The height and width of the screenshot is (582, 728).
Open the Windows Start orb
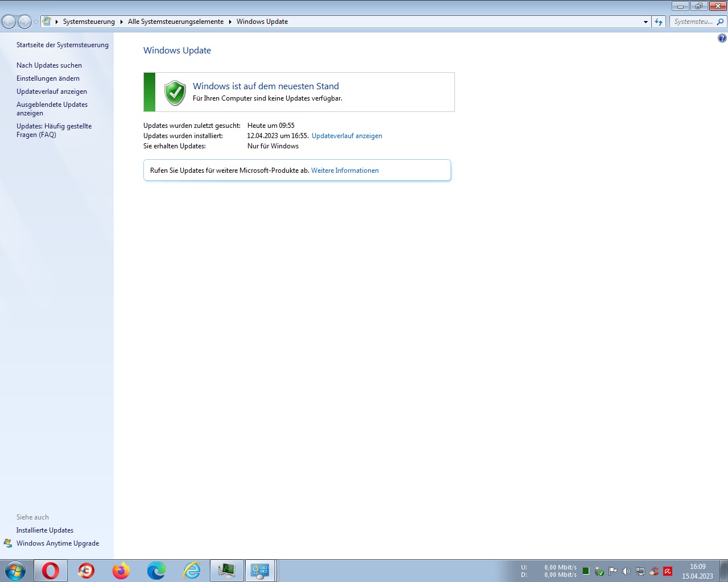pyautogui.click(x=15, y=571)
